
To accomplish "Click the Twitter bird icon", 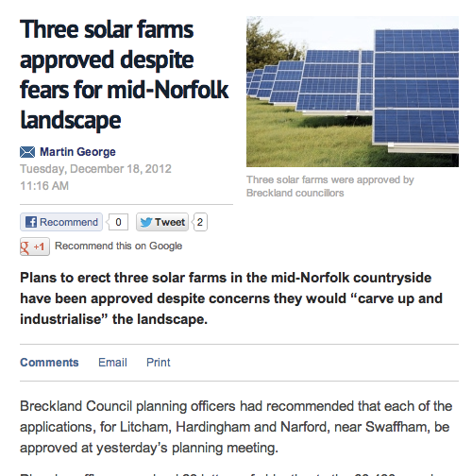I will click(146, 222).
